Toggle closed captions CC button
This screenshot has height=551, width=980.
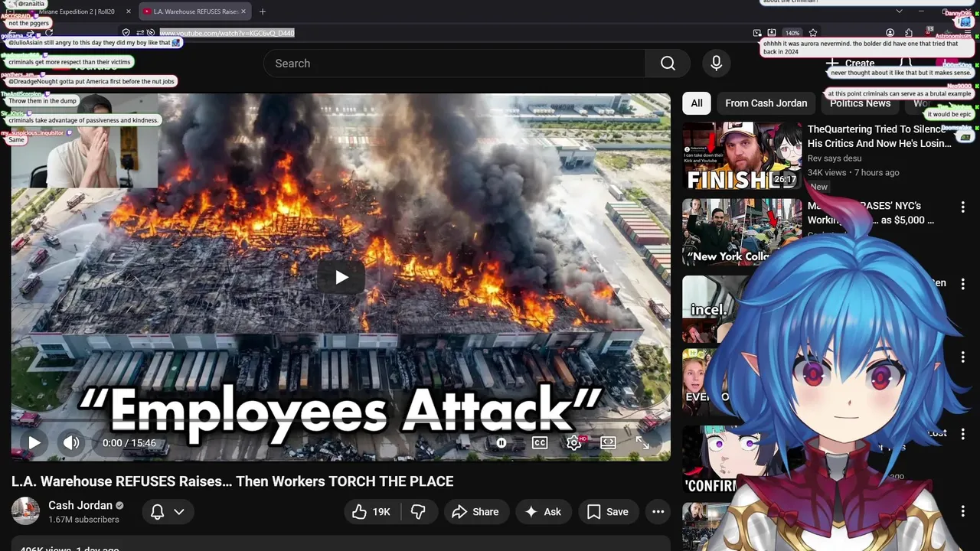(x=540, y=442)
